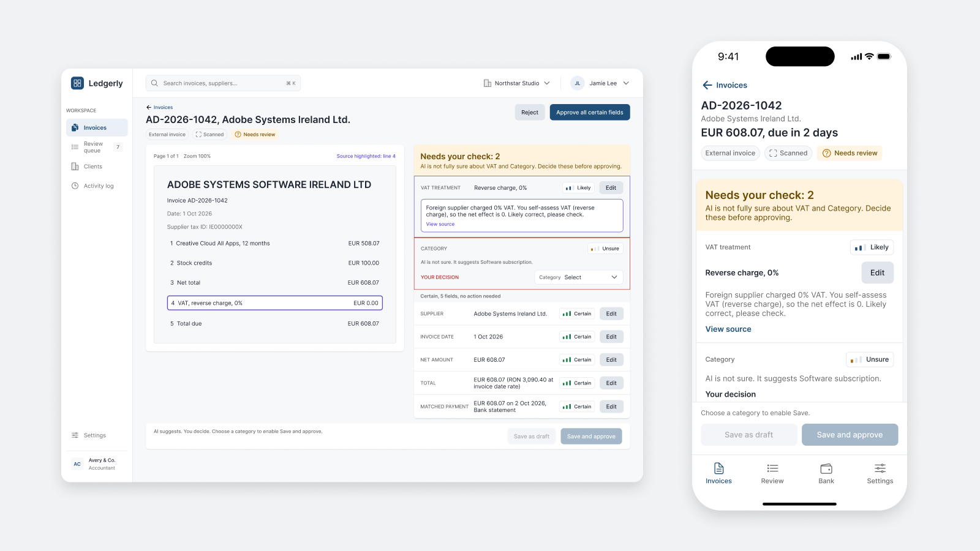Edit the Supplier field
Image resolution: width=980 pixels, height=551 pixels.
click(x=611, y=313)
